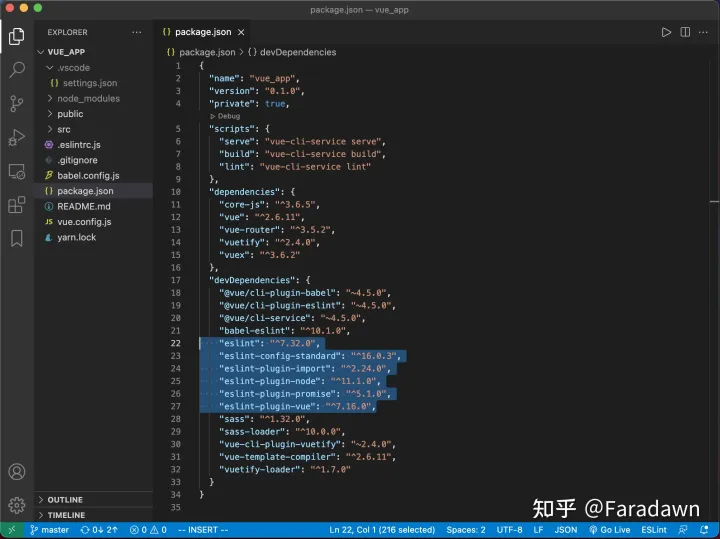Open the Explorer view in activity bar
Image resolution: width=720 pixels, height=539 pixels.
pyautogui.click(x=17, y=36)
